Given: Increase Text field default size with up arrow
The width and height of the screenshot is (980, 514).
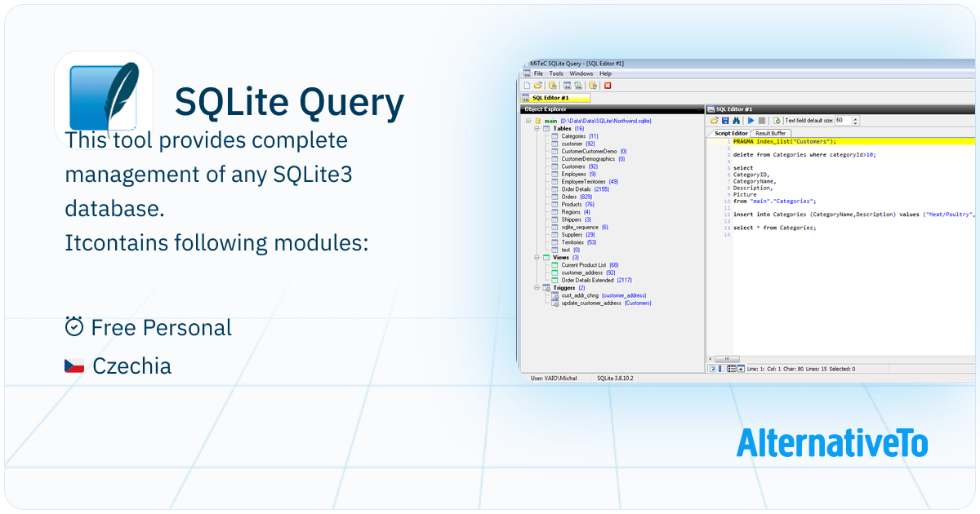Looking at the screenshot, I should coord(855,118).
